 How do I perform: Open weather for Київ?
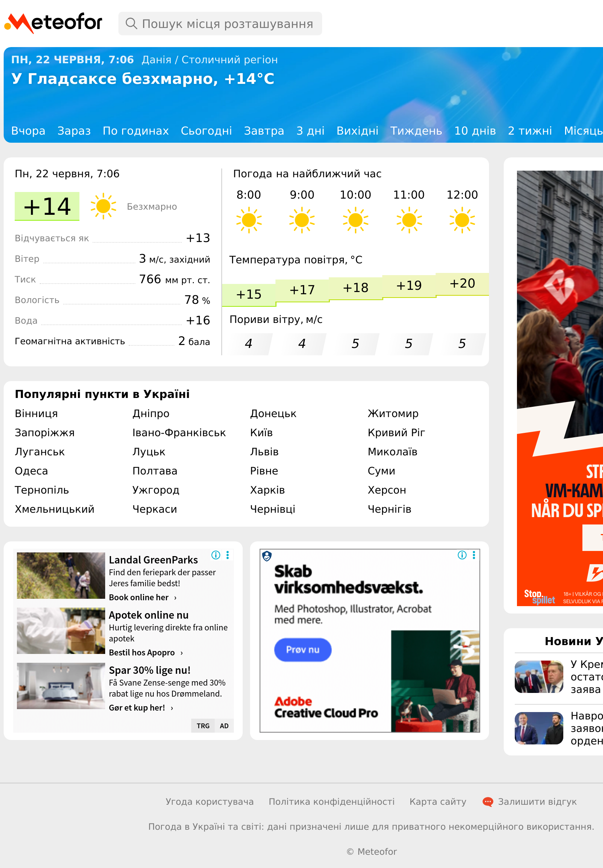[x=261, y=433]
